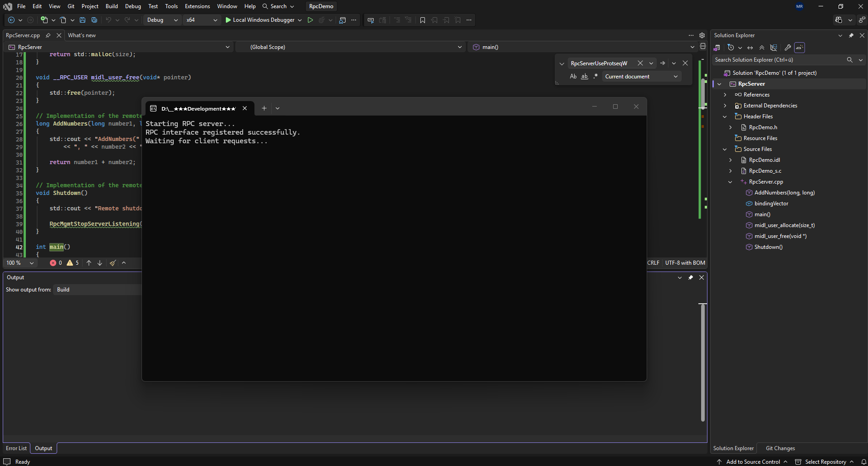Click the Save All toolbar icon

click(x=94, y=20)
